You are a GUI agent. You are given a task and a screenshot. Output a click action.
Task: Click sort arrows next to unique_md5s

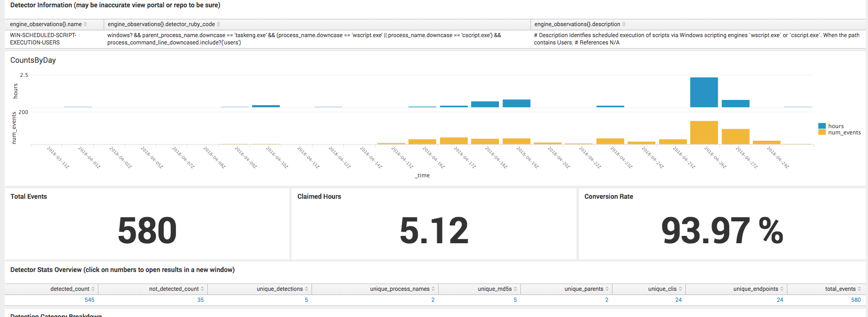pyautogui.click(x=516, y=289)
